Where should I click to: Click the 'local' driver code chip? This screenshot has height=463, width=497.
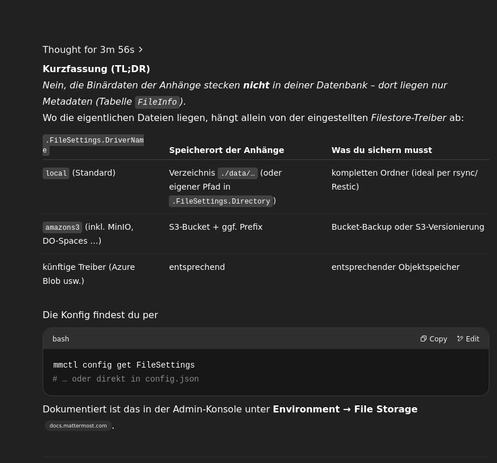pos(56,173)
